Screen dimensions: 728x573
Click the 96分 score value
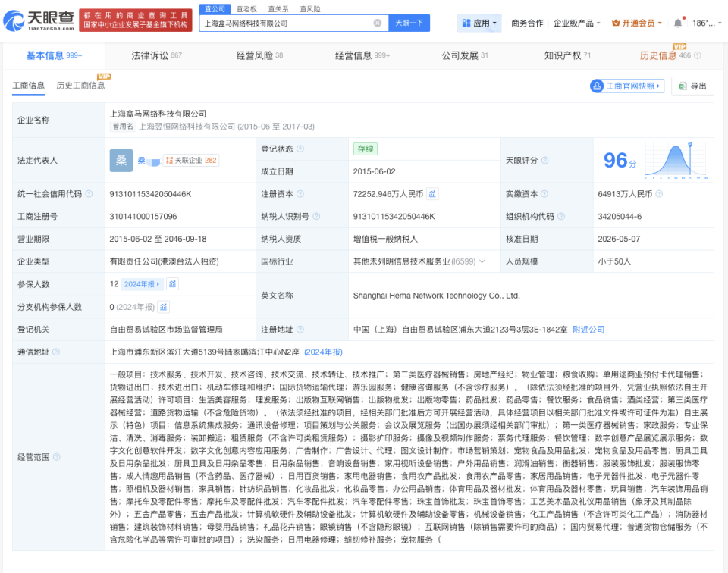click(x=620, y=161)
